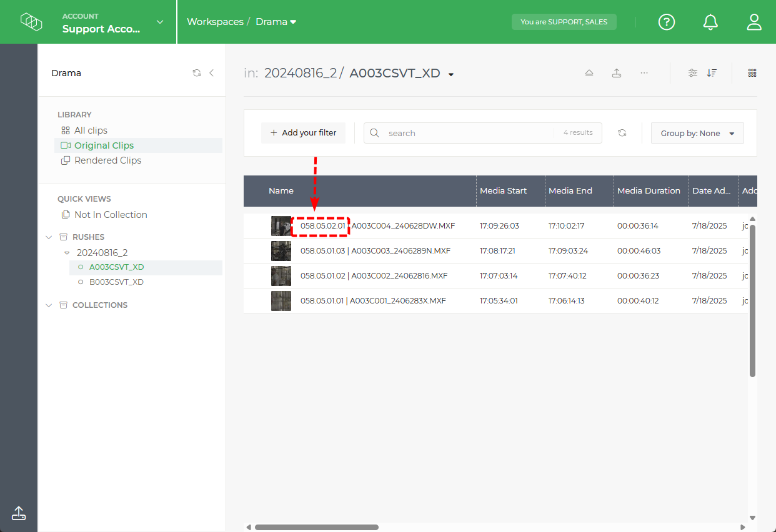The image size is (776, 532).
Task: Click the thumbnail of clip A003C004_240628DW.MXF
Action: pos(281,225)
